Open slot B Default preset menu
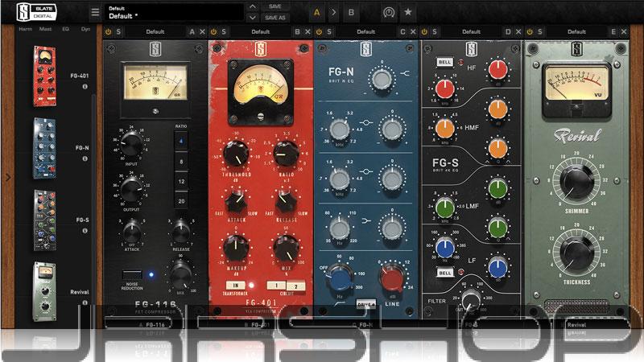This screenshot has width=644, height=362. 260,31
